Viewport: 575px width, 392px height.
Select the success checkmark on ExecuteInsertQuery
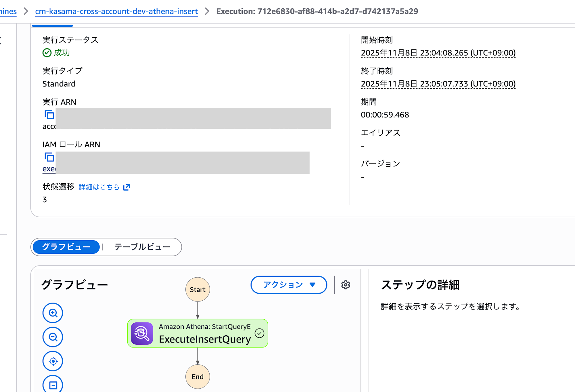(259, 333)
